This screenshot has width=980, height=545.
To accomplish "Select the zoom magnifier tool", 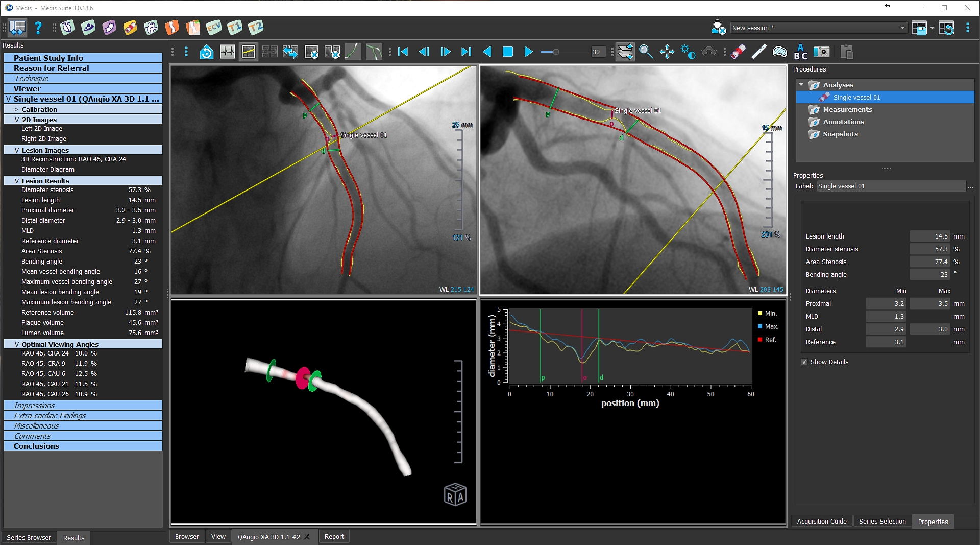I will tap(646, 52).
